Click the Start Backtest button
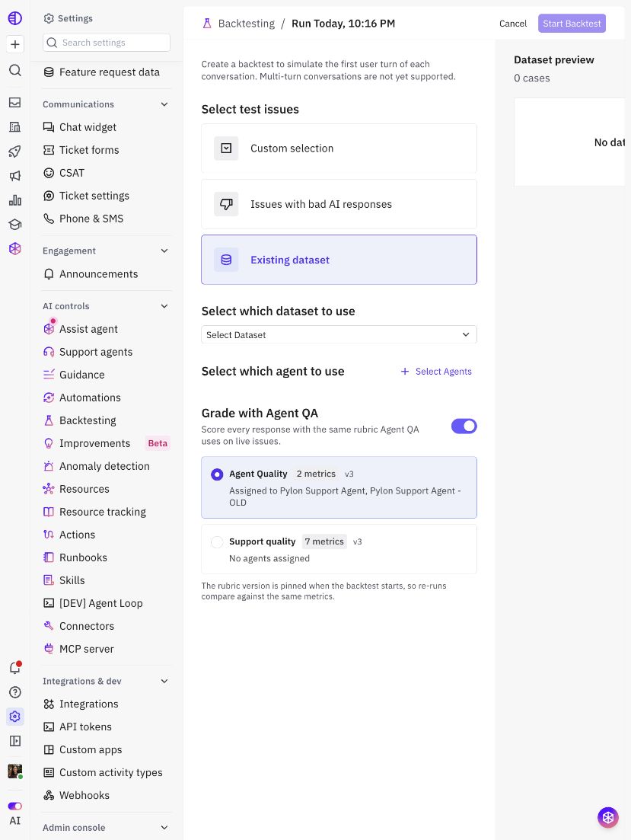Viewport: 631px width, 840px height. pyautogui.click(x=572, y=24)
